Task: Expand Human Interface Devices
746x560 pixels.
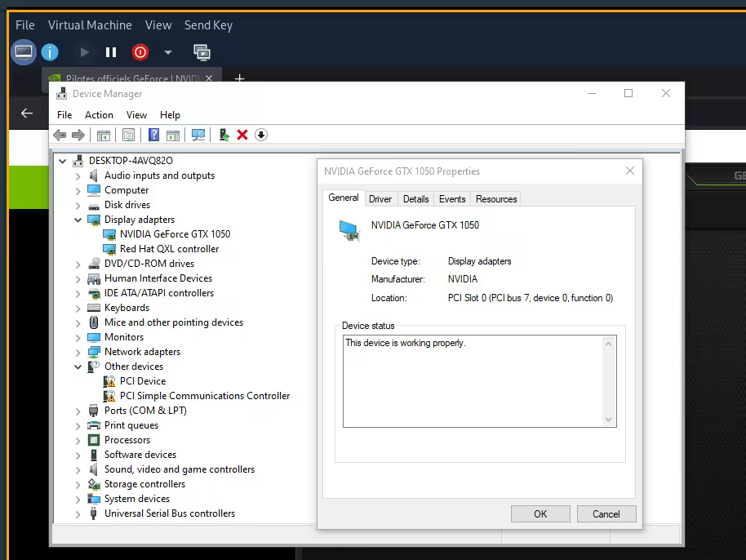Action: 78,279
